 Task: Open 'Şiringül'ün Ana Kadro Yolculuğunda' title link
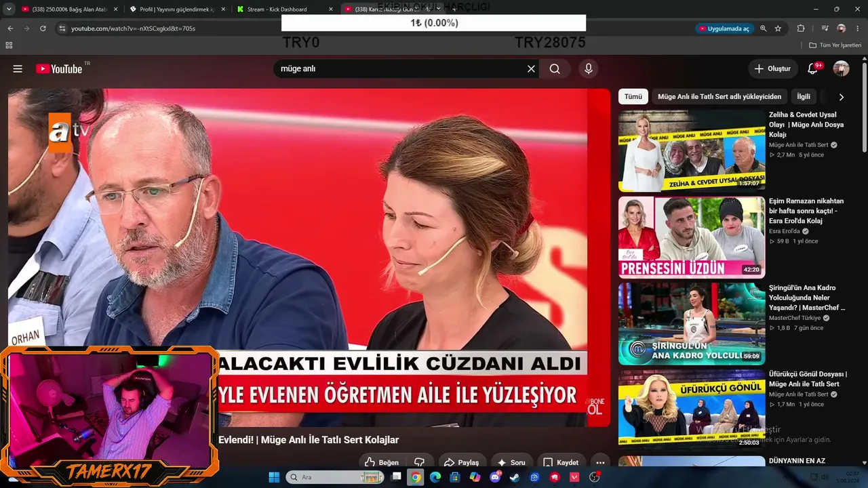(807, 298)
